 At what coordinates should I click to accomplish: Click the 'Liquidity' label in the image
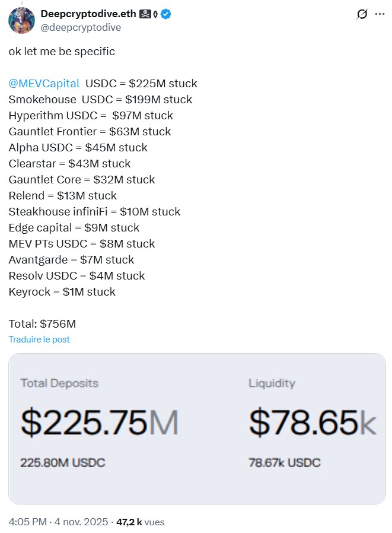point(272,383)
